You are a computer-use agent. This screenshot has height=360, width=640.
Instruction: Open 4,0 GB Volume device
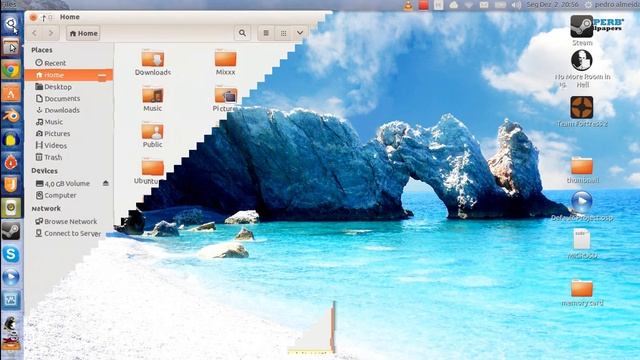[x=62, y=183]
